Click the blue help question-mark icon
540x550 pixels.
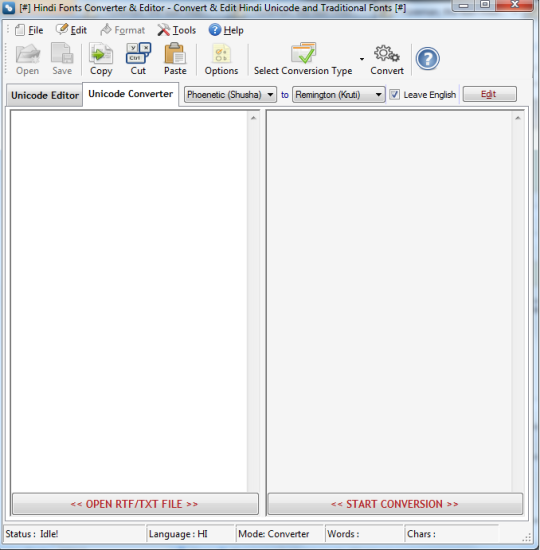[x=427, y=59]
